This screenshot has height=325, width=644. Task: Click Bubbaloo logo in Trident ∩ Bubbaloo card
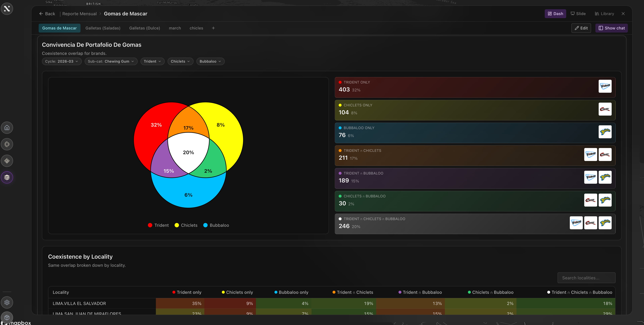[x=605, y=177]
